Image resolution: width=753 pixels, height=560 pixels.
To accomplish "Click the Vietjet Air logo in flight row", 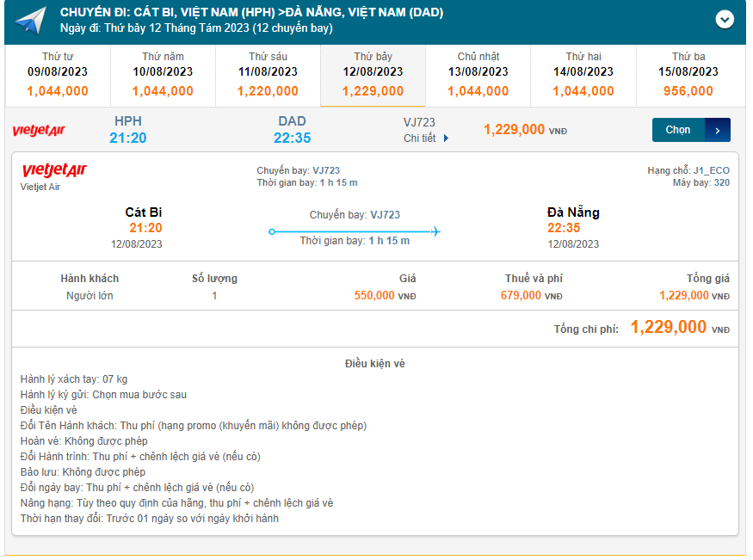I will point(39,131).
